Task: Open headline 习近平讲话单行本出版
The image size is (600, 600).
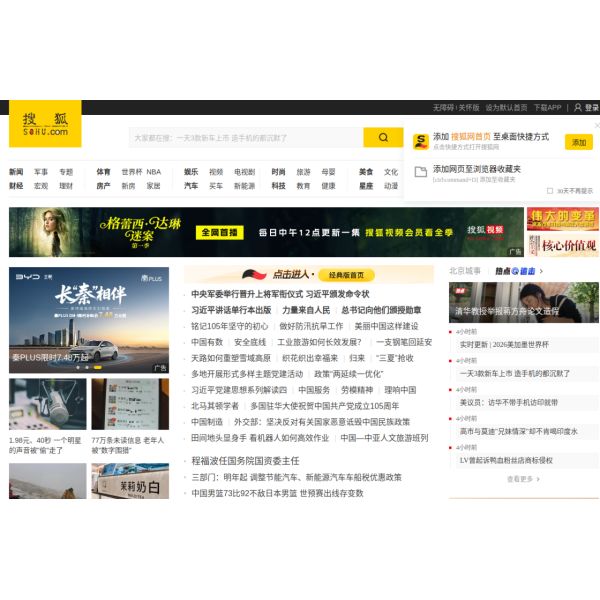Action: click(x=231, y=310)
